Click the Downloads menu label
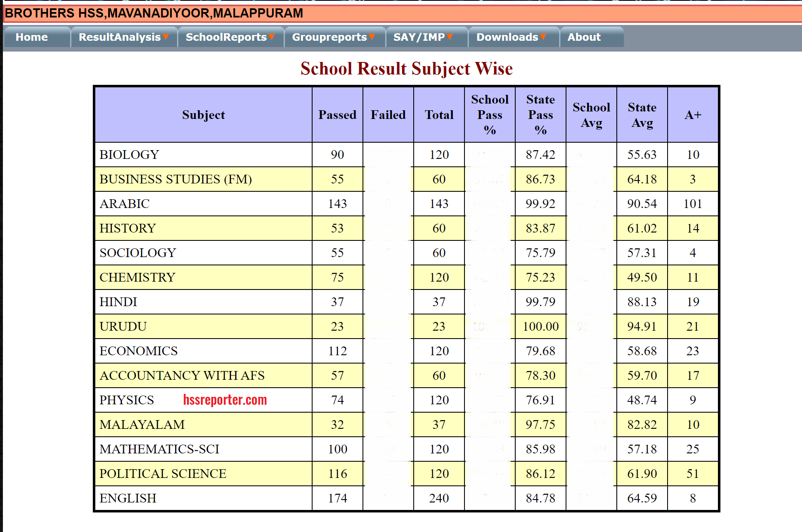The image size is (802, 532). 507,37
